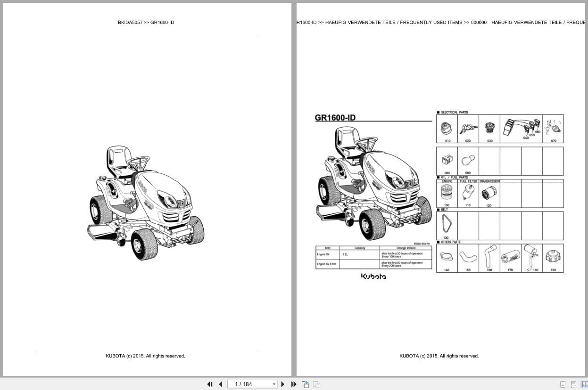Go to the next page
588x390 pixels.
283,384
